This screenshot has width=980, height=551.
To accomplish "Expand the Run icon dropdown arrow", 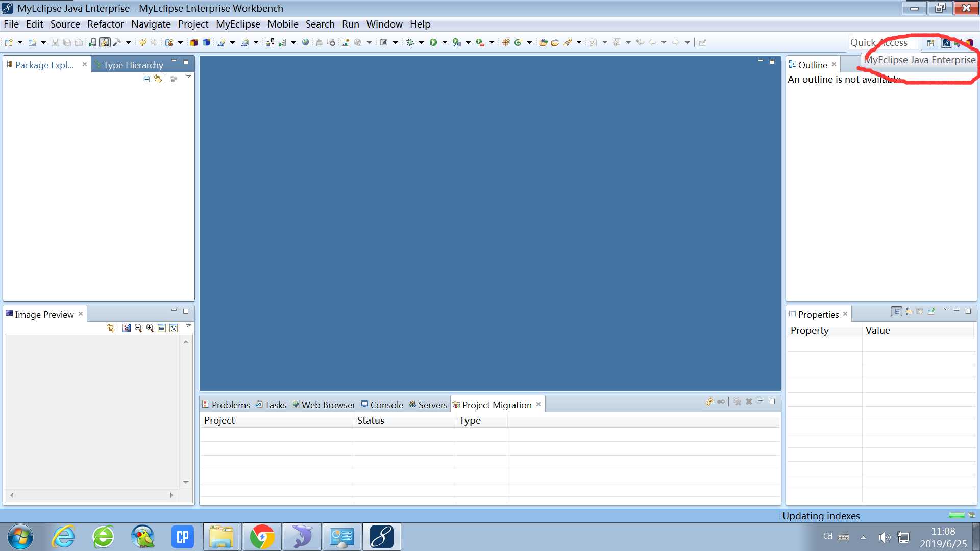I will (x=445, y=43).
